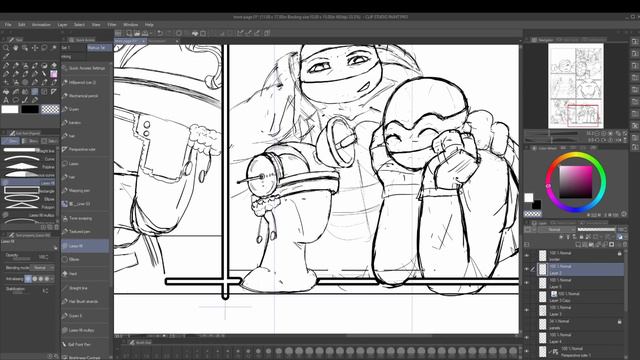Show the hidden Layer 3 Copy

[527, 297]
